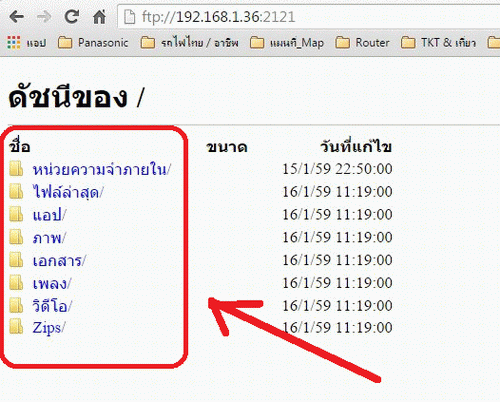Open the เพลง directory link

[x=52, y=283]
